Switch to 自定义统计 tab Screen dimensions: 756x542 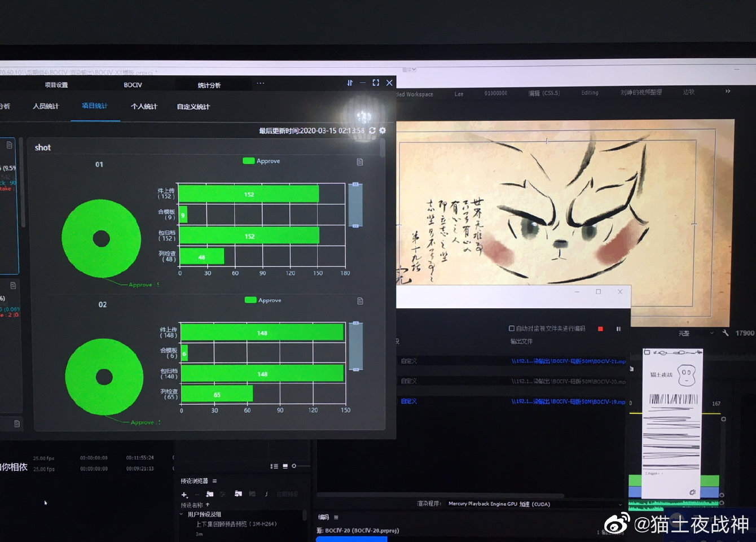194,107
